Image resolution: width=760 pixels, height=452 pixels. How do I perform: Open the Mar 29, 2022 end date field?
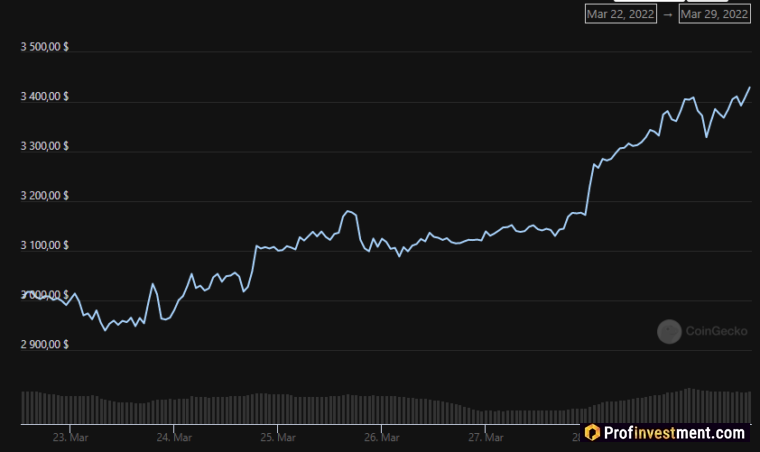click(714, 14)
